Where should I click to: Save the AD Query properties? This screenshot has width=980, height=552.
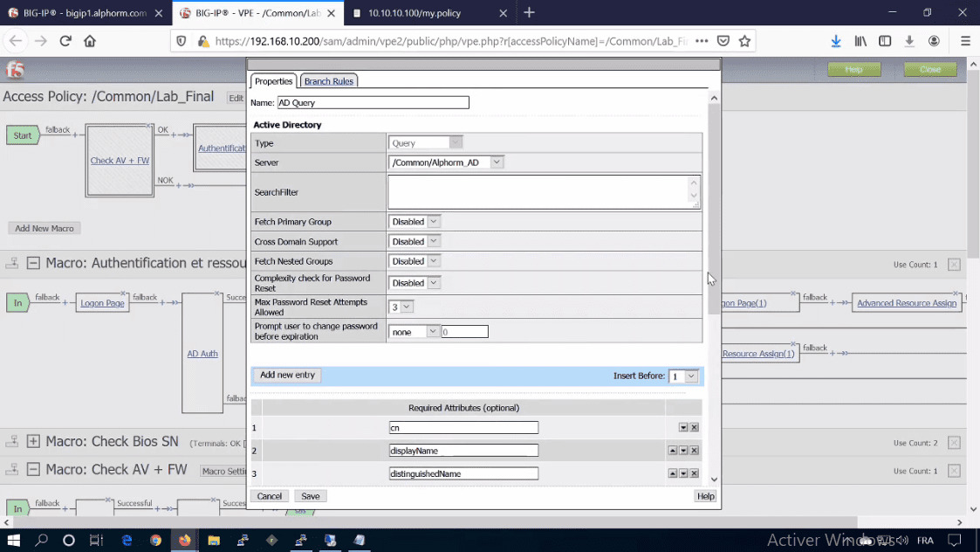[x=310, y=495]
